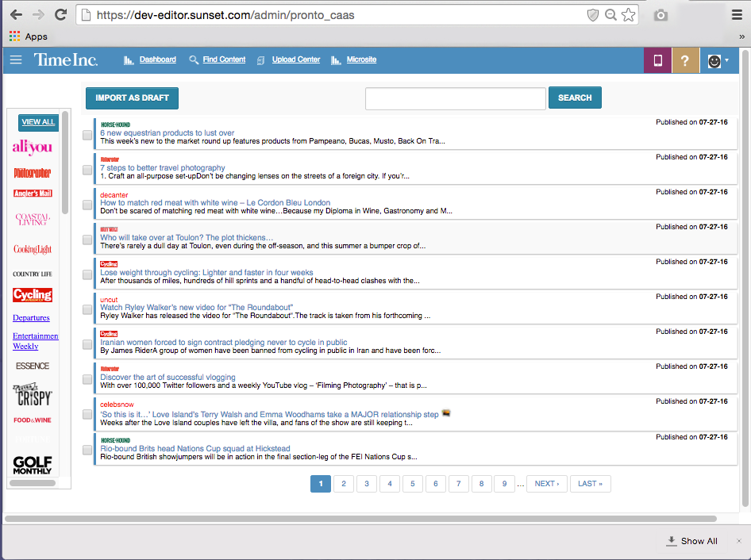Select the Iranian women cycling article checkbox

pyautogui.click(x=87, y=344)
